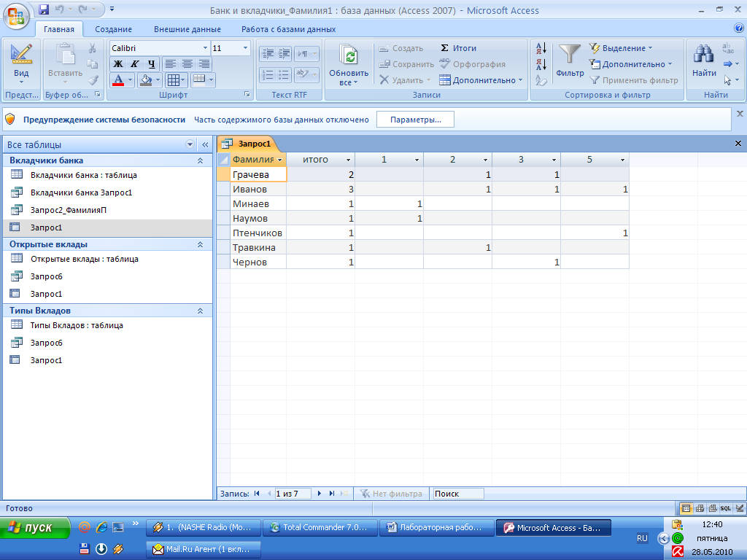Switch to PivotTable view status icon
The image size is (747, 560).
coord(700,508)
